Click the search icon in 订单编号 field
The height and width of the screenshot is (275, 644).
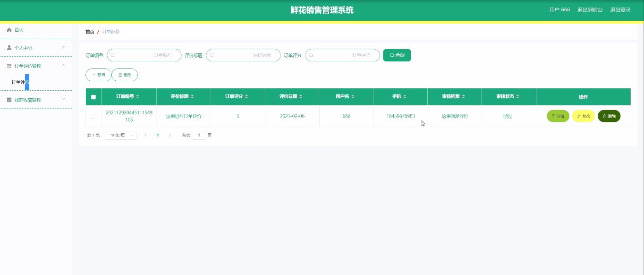point(112,55)
